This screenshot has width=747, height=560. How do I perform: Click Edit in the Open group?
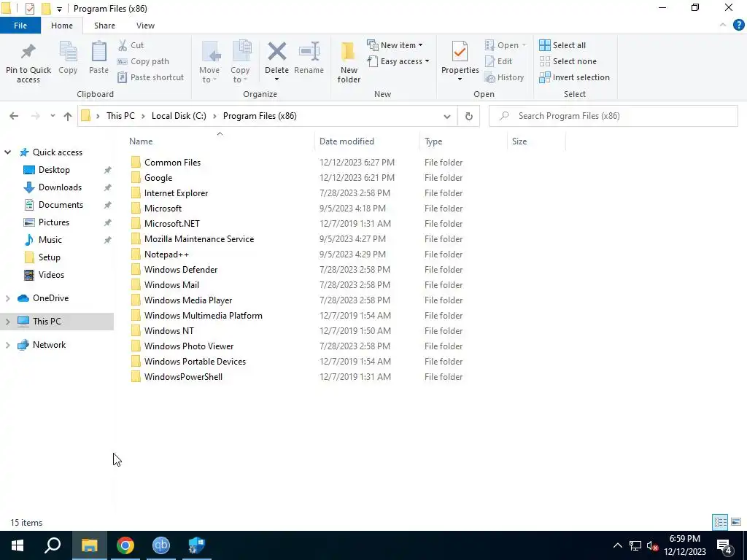point(498,61)
